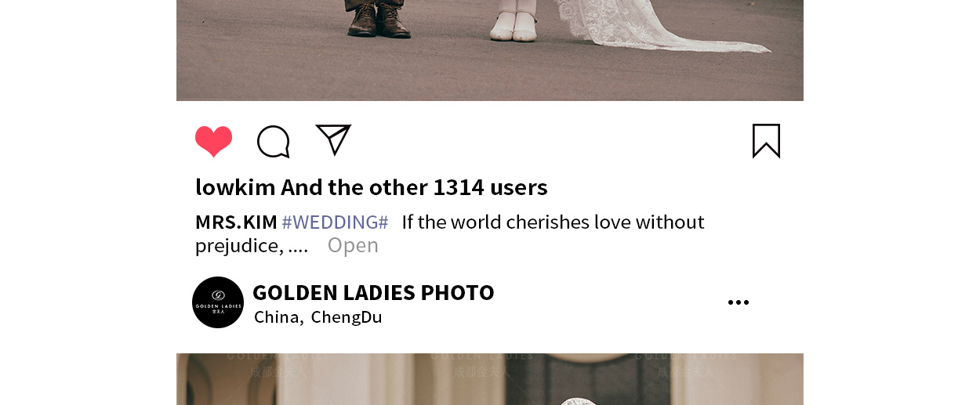The height and width of the screenshot is (405, 980).
Task: Open GOLDEN LADIES PHOTO account name
Action: point(373,292)
